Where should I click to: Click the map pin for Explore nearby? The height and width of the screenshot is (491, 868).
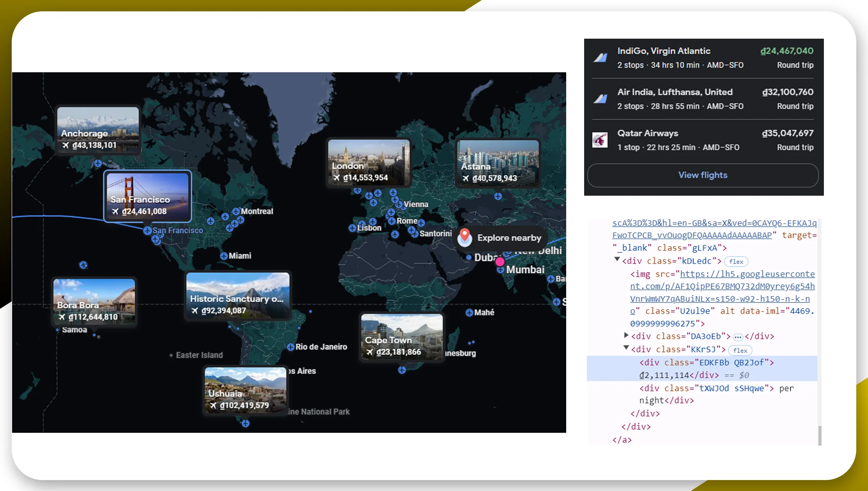[x=464, y=236]
